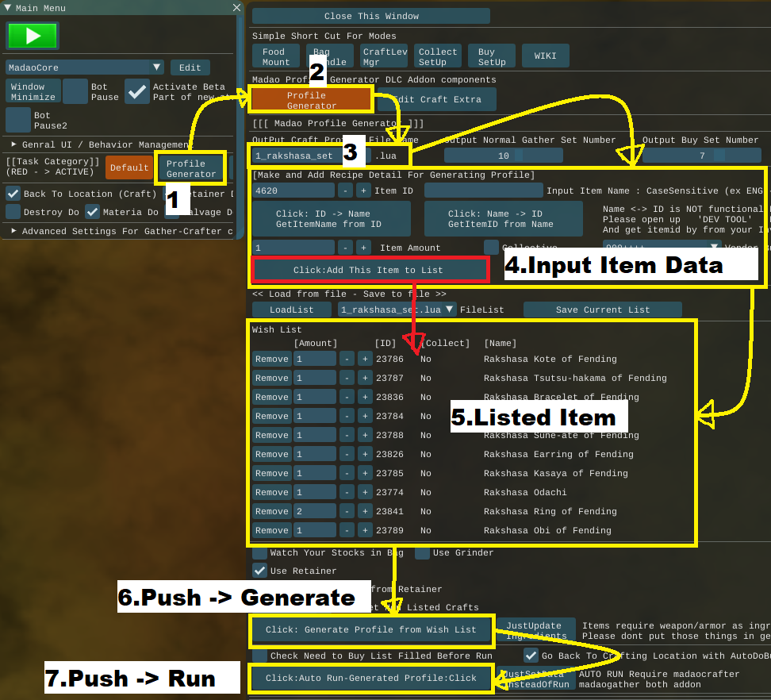Expand Advanced Settings For Gather-Crafter section
The image size is (771, 700).
(x=13, y=231)
